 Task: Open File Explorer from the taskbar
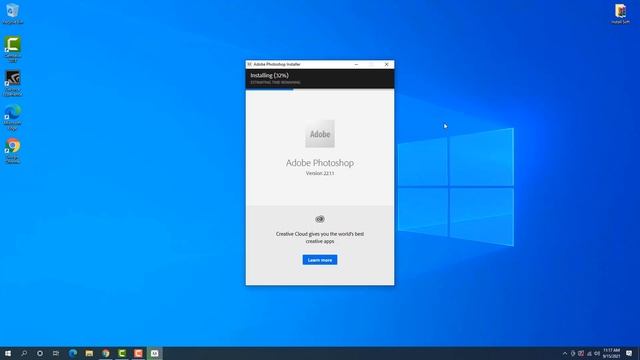[89, 353]
